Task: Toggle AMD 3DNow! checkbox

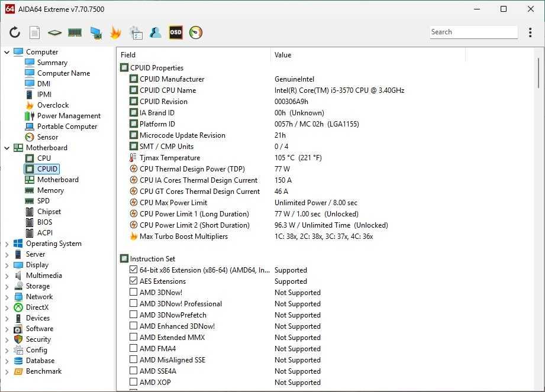Action: click(133, 292)
